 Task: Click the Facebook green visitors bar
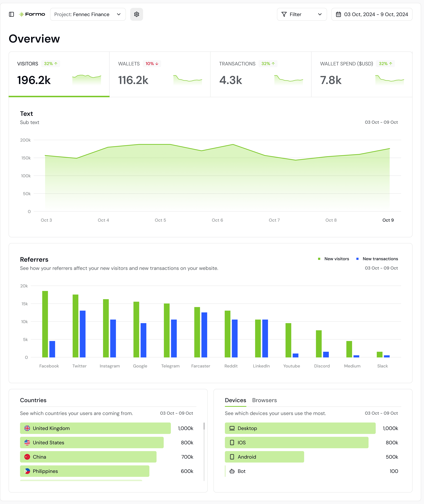(x=45, y=324)
